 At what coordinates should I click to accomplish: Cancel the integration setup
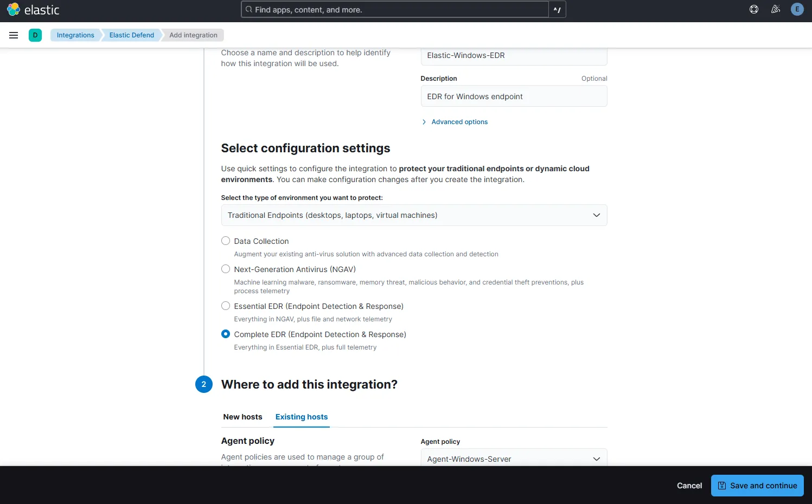(x=689, y=485)
